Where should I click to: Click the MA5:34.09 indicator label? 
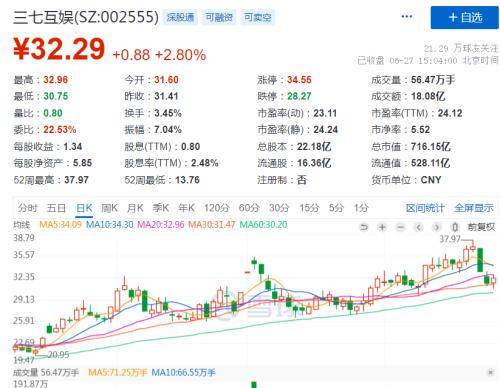[x=60, y=224]
